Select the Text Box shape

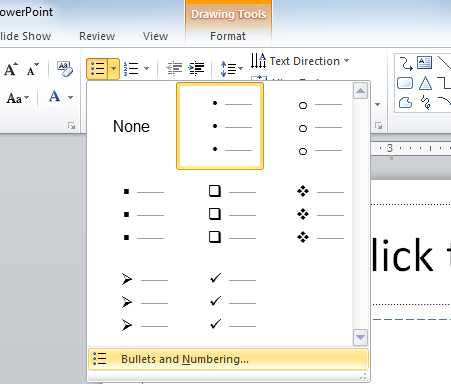[x=425, y=63]
